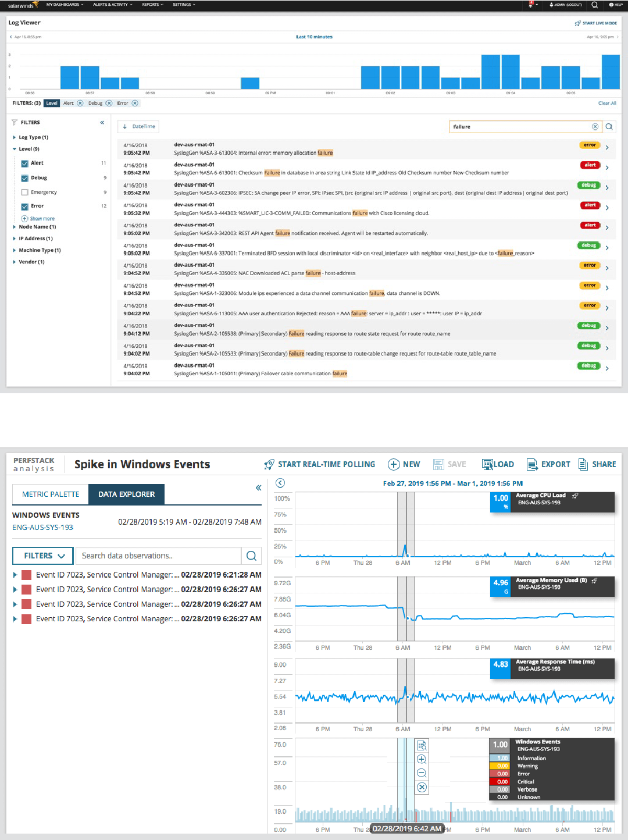Click the Level chip in the filters bar

[x=52, y=103]
